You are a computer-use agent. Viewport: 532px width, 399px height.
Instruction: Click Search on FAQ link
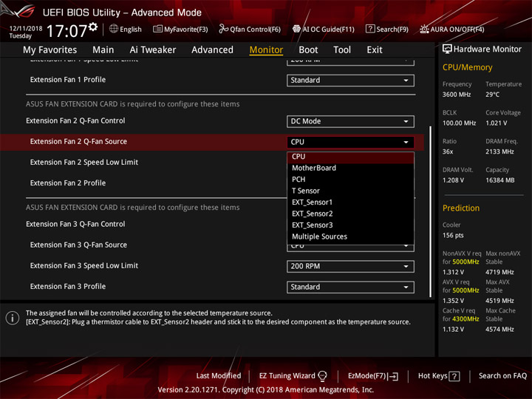click(502, 376)
